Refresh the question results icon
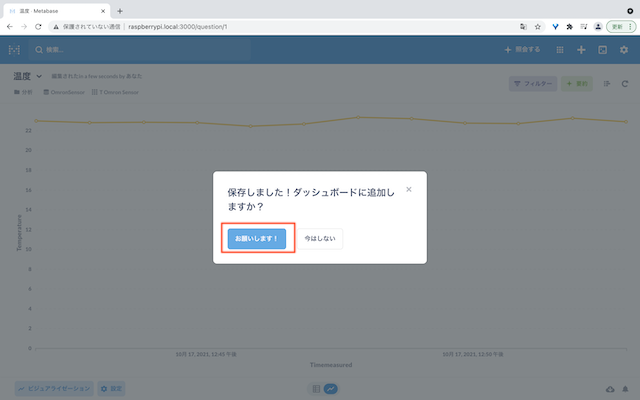The width and height of the screenshot is (640, 400). click(624, 84)
